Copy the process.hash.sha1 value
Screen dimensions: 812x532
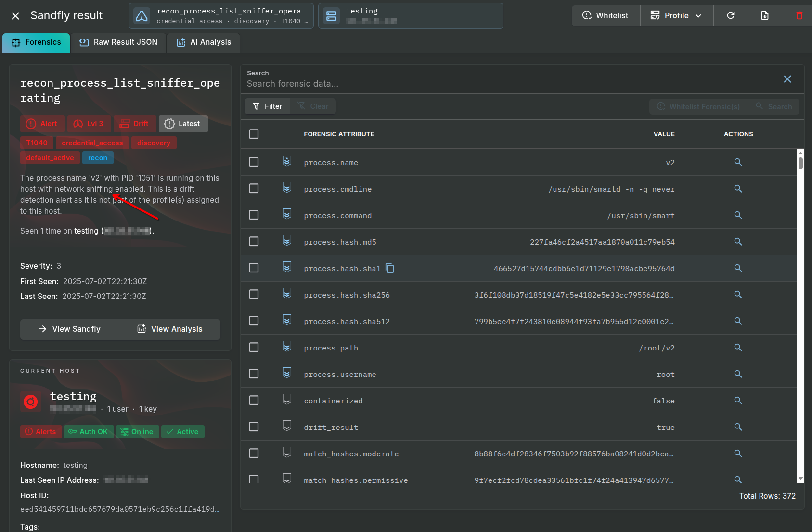click(390, 268)
